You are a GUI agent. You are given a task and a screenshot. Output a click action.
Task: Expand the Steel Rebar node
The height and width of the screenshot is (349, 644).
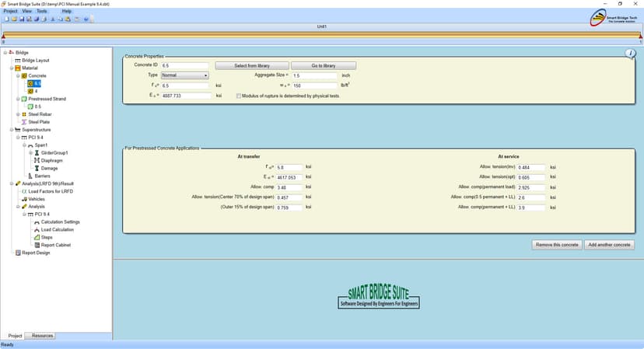18,114
